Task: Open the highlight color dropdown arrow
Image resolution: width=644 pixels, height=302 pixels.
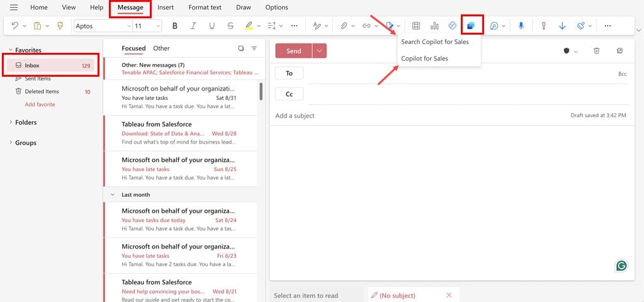Action: pyautogui.click(x=258, y=26)
